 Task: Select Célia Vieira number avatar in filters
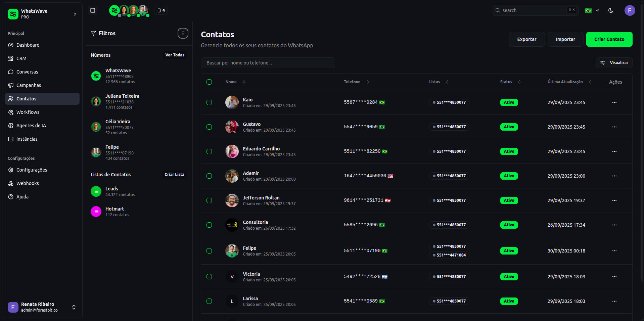[x=96, y=127]
